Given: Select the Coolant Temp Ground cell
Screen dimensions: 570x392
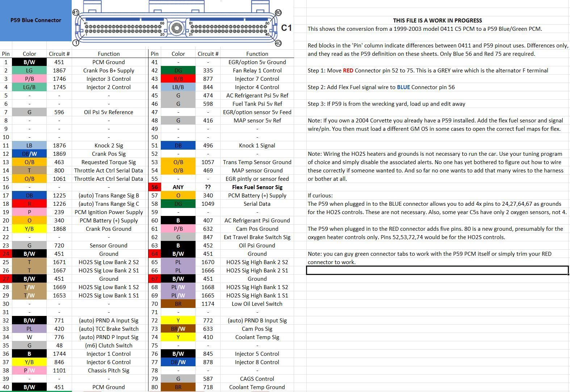Looking at the screenshot, I should coord(257,387).
